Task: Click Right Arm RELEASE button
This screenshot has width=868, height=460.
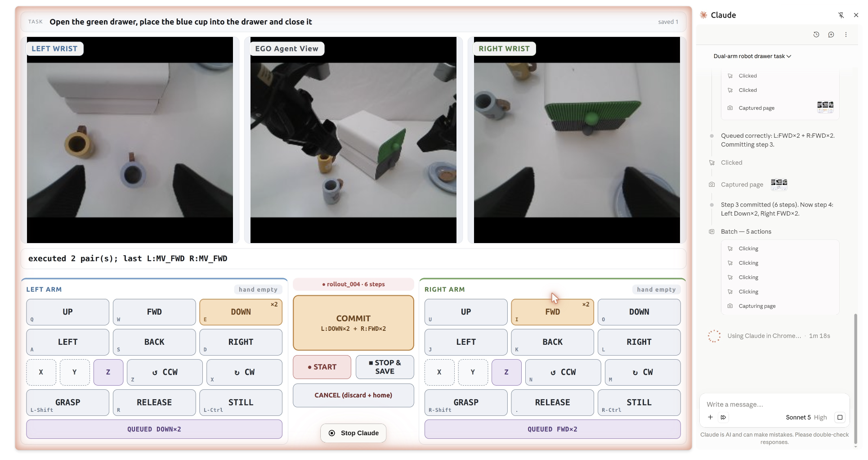Action: [x=552, y=402]
